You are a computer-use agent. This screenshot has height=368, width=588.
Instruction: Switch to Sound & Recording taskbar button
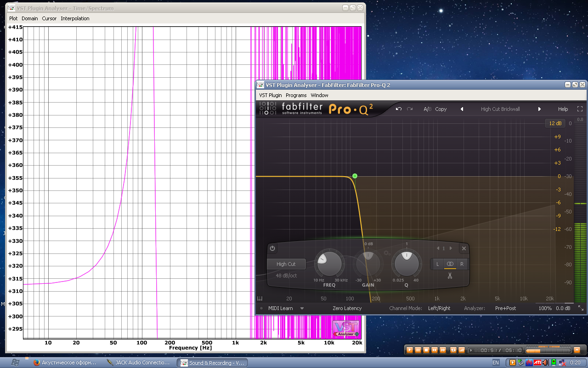click(212, 362)
